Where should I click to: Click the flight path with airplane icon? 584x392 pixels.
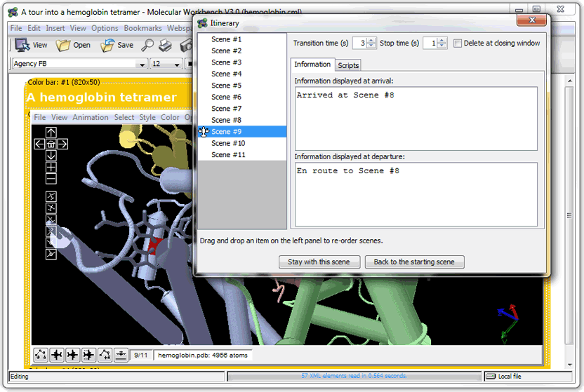105,355
